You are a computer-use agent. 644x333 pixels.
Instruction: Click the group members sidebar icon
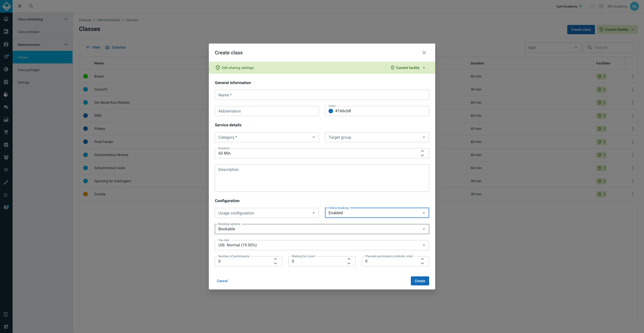click(x=6, y=157)
